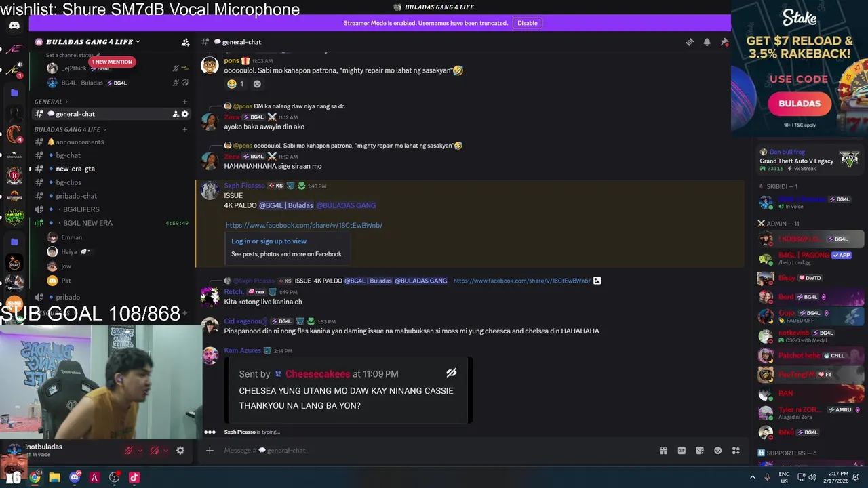Screen dimensions: 868x488
Task: Open Direct Messages via Discord home icon
Action: pos(14,26)
